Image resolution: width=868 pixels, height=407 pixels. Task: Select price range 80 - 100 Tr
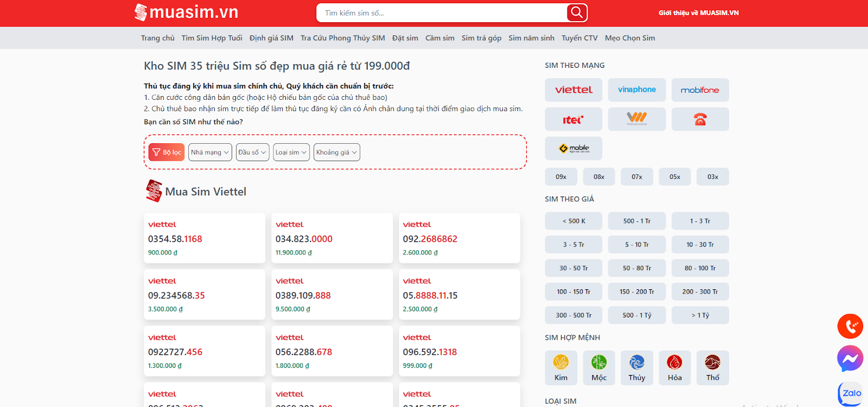(x=700, y=268)
